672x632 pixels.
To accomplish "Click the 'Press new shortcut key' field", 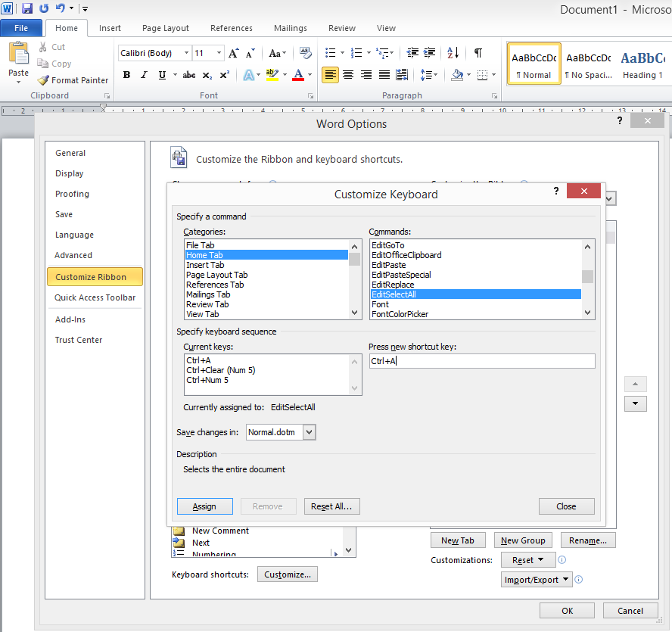I will coord(481,361).
